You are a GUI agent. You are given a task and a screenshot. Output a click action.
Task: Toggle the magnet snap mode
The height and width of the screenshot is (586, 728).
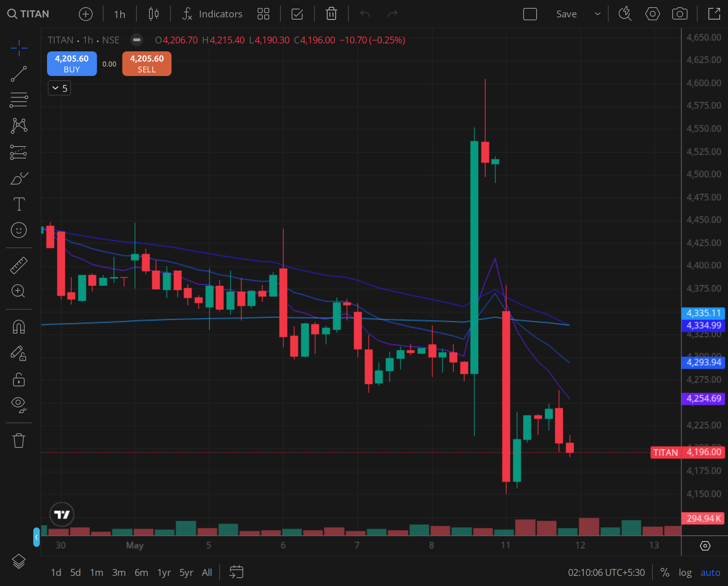pos(19,327)
